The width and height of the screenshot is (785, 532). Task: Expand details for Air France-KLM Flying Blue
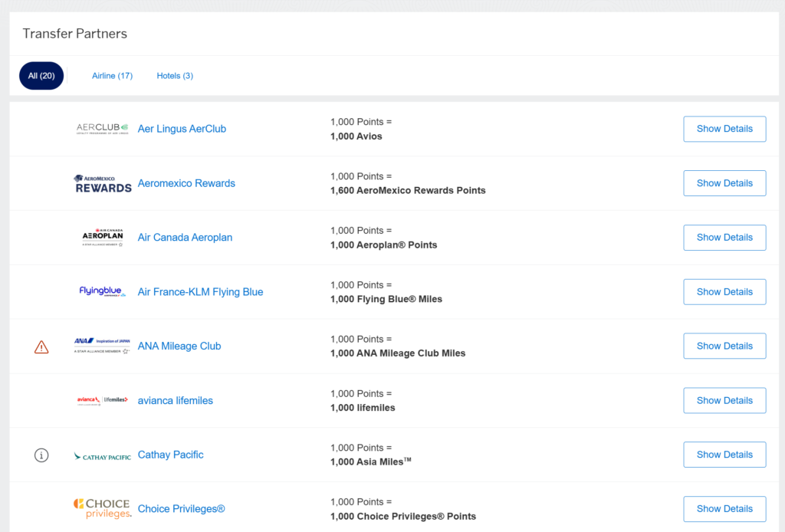pos(724,292)
